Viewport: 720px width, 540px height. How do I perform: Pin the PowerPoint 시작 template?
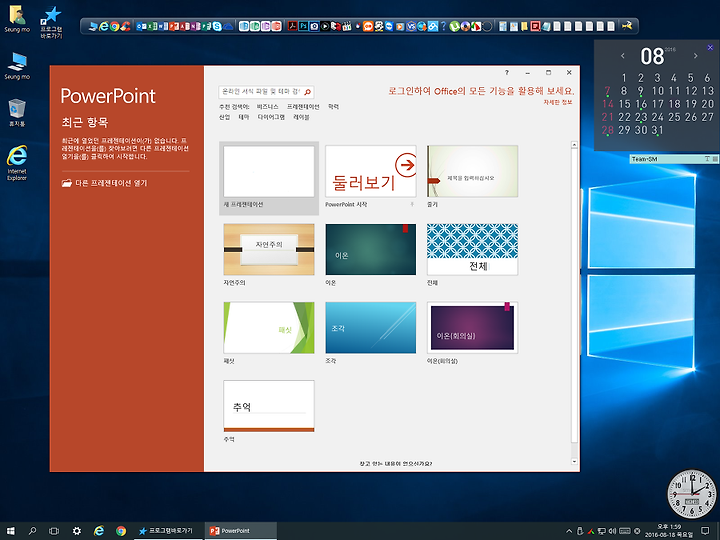(x=412, y=204)
